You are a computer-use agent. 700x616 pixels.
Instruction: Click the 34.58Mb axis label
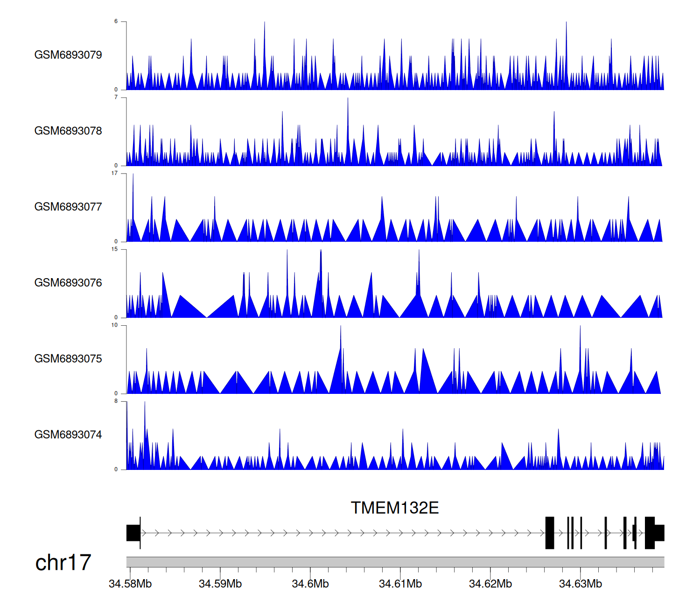[130, 584]
